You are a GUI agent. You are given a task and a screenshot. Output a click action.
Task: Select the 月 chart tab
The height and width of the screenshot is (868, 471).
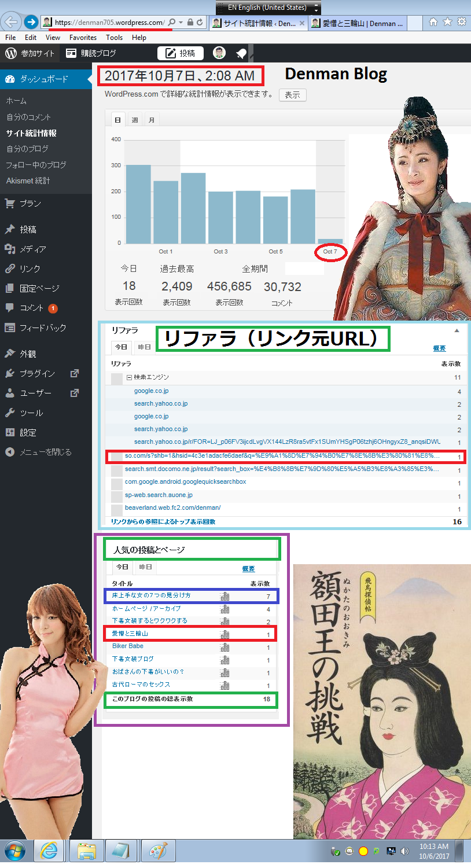pyautogui.click(x=152, y=120)
